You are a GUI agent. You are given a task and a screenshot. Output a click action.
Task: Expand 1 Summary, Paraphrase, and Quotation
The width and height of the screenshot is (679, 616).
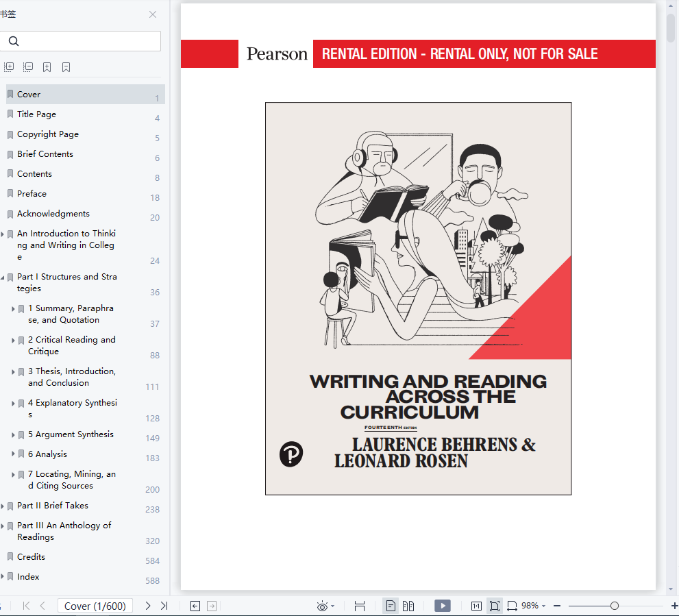[13, 309]
